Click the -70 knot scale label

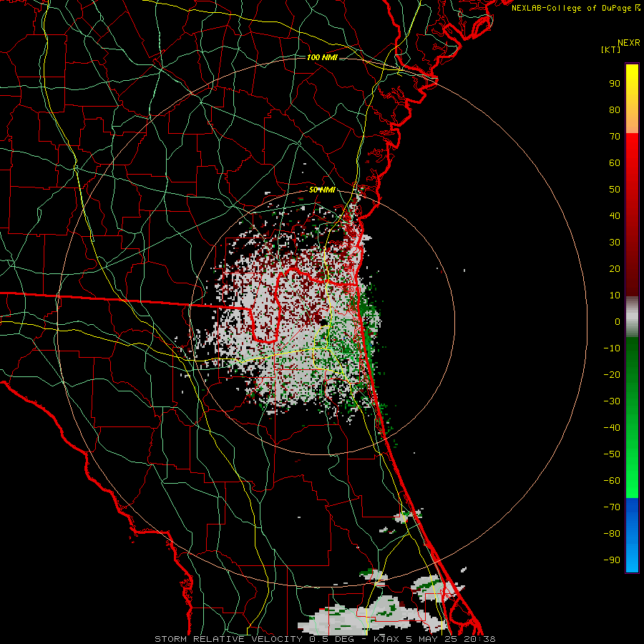612,507
